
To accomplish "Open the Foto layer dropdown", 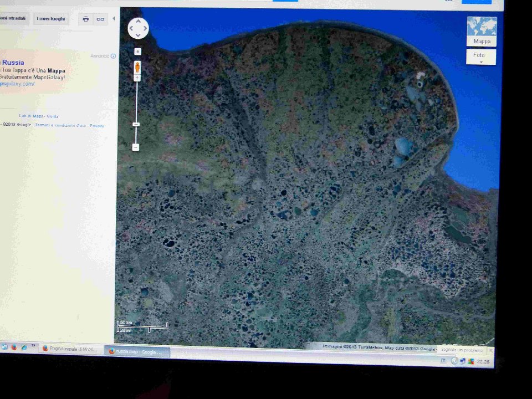I will point(481,57).
